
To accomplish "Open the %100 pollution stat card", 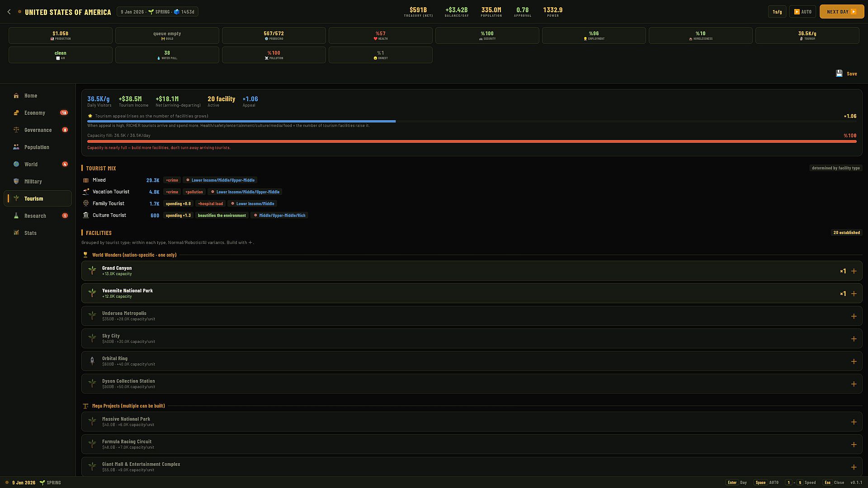I will pos(274,55).
